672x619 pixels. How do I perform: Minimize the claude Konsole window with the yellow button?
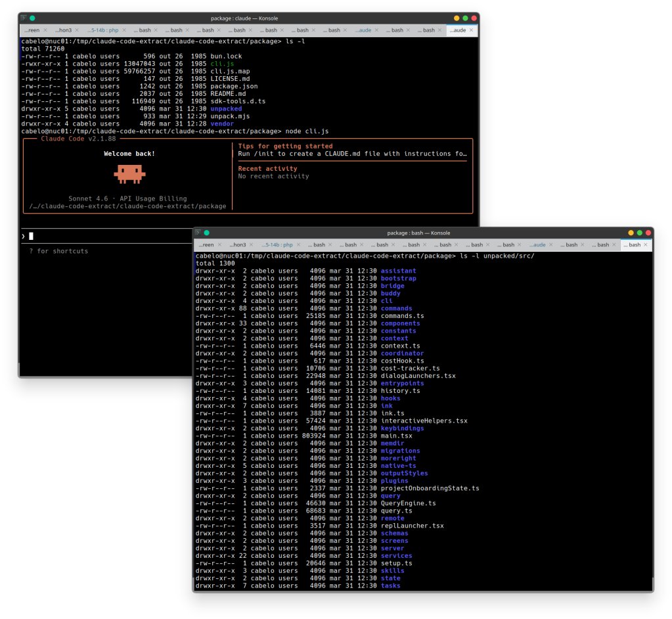(x=457, y=18)
